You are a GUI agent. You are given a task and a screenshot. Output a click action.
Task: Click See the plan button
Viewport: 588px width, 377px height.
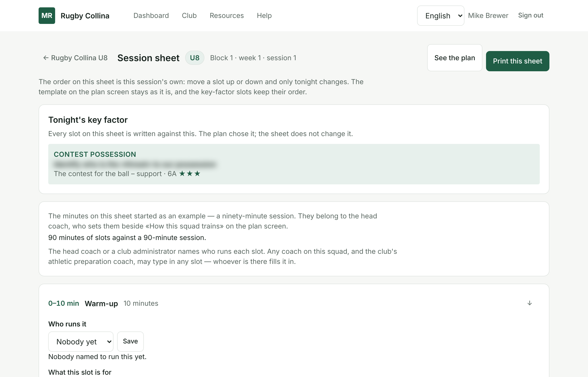click(x=455, y=58)
